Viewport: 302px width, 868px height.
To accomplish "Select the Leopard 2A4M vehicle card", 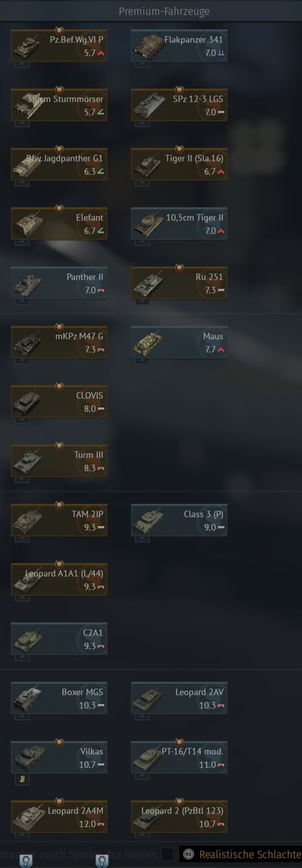I will pos(59,817).
